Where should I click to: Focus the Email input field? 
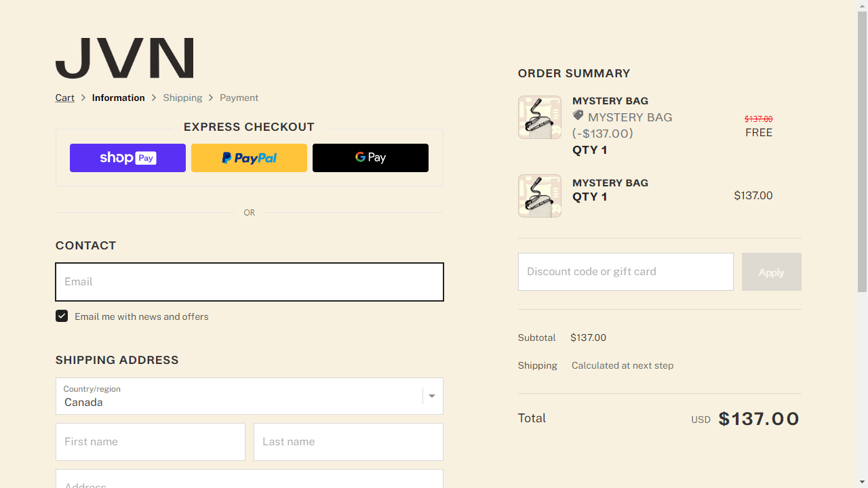tap(250, 282)
